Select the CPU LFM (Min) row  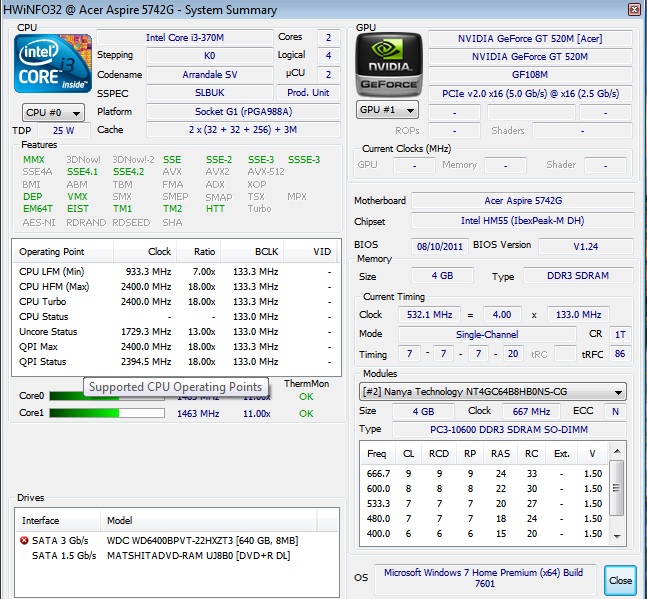[x=176, y=272]
